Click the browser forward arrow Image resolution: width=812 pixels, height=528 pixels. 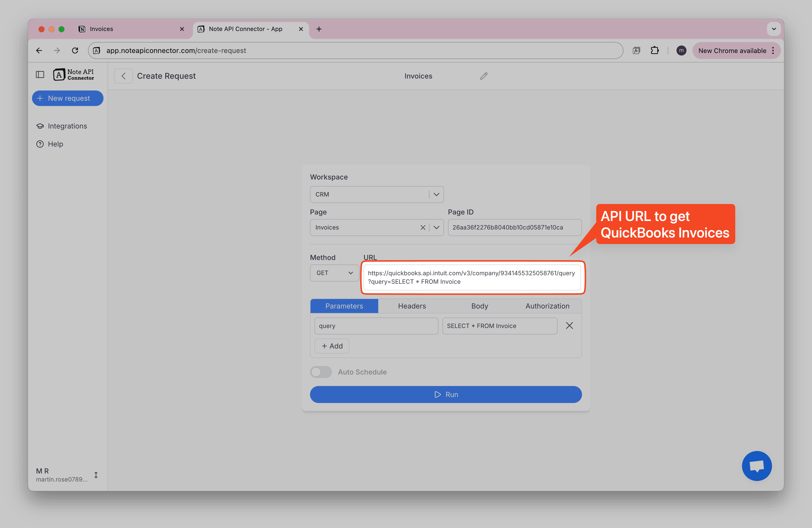pos(57,50)
